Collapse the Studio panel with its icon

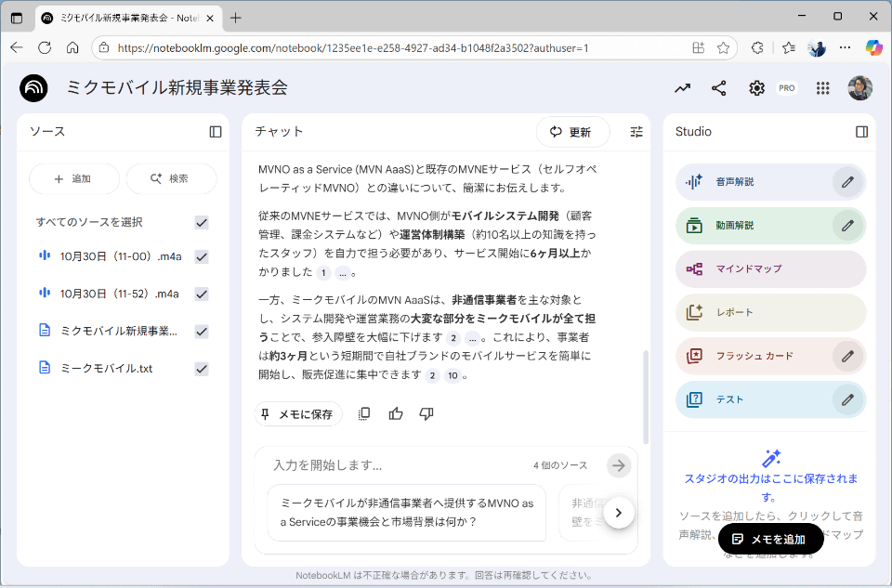pos(862,132)
